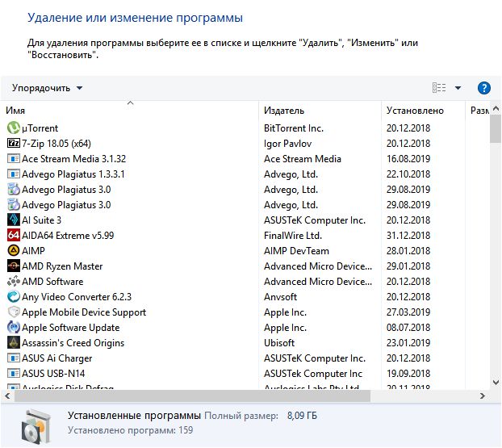Click the Ace Stream Media 3.1.32 icon
502x448 pixels.
point(14,158)
